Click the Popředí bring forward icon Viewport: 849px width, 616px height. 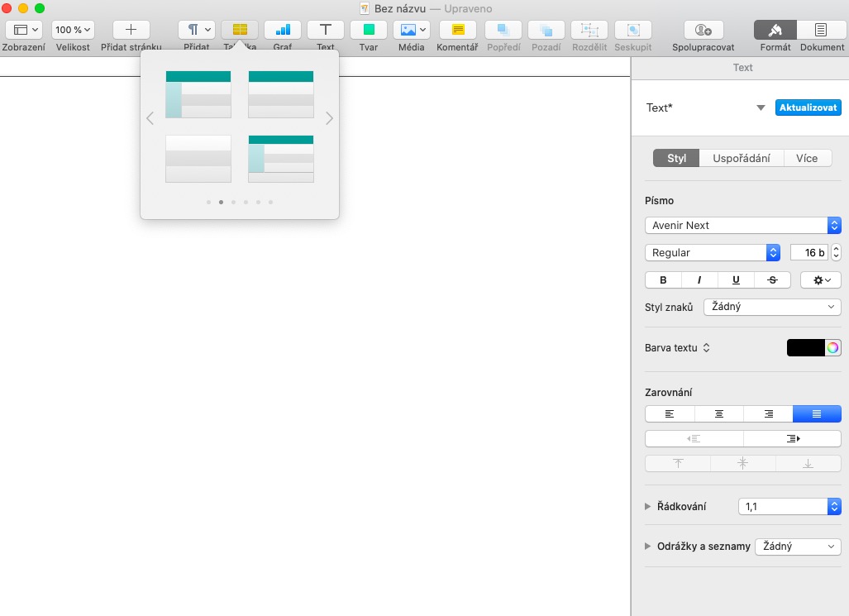pos(503,30)
